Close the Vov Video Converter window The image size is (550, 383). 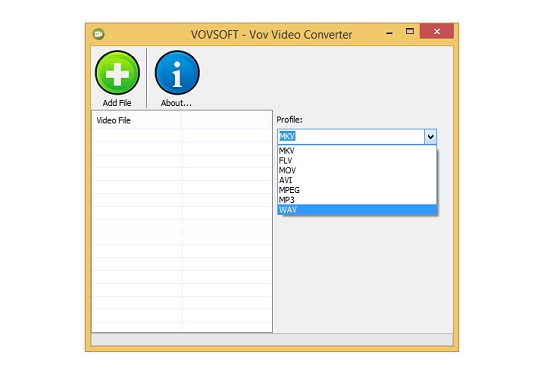click(437, 32)
